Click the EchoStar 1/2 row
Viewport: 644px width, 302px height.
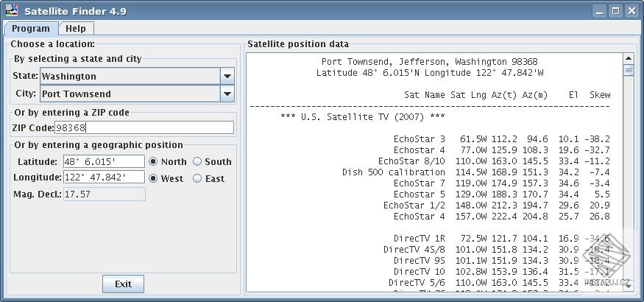pos(497,206)
